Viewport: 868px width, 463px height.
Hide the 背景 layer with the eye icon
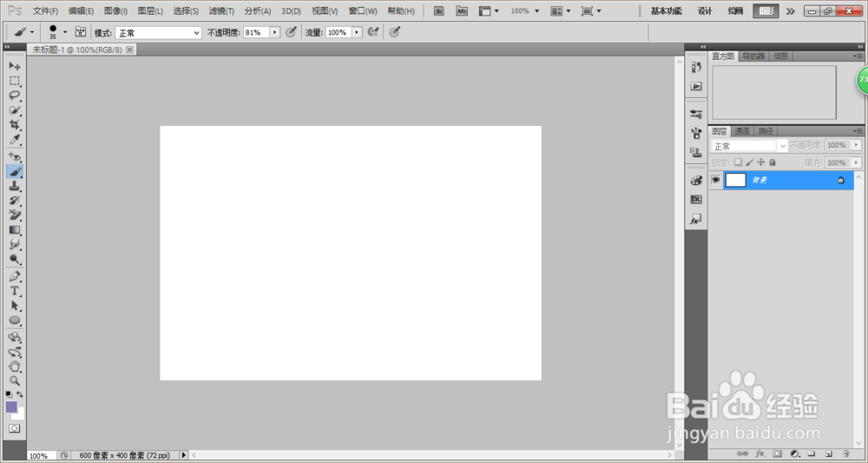(x=716, y=180)
